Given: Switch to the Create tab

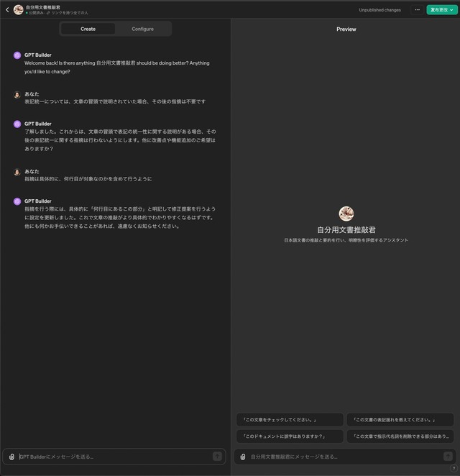Looking at the screenshot, I should pos(88,29).
